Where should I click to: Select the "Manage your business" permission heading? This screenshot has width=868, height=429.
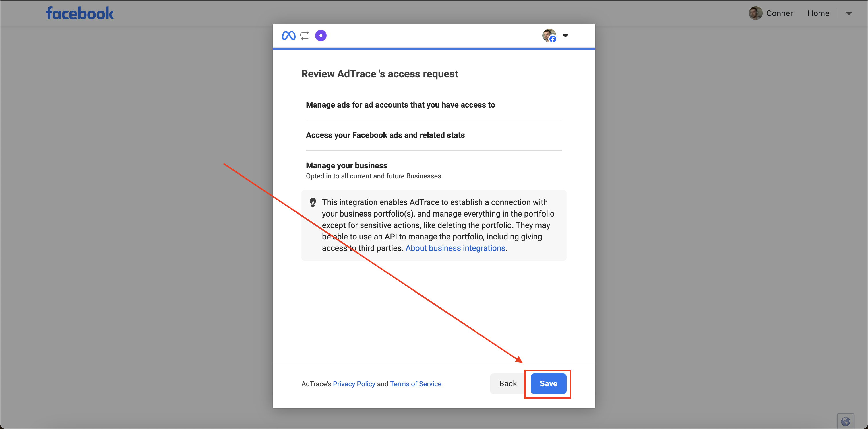[x=346, y=165]
